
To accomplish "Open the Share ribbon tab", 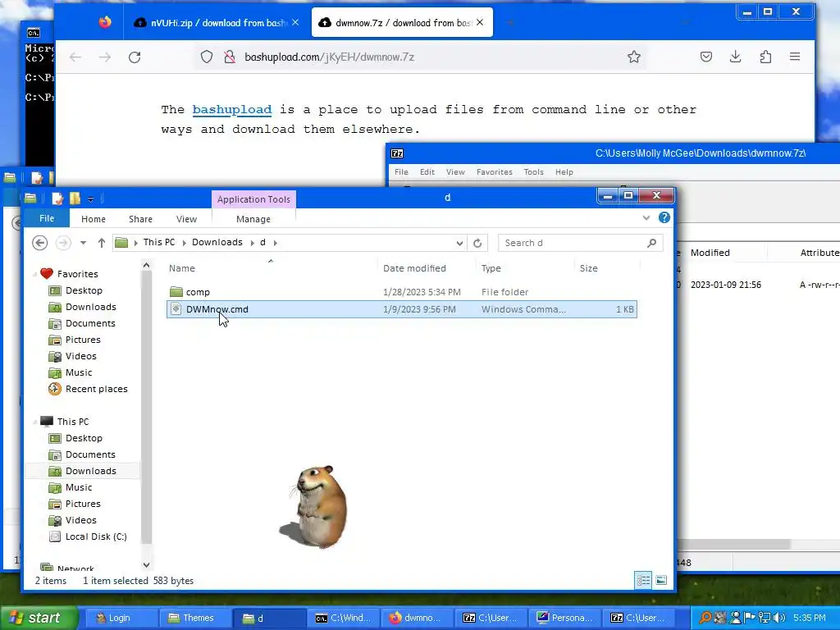I will pyautogui.click(x=140, y=219).
